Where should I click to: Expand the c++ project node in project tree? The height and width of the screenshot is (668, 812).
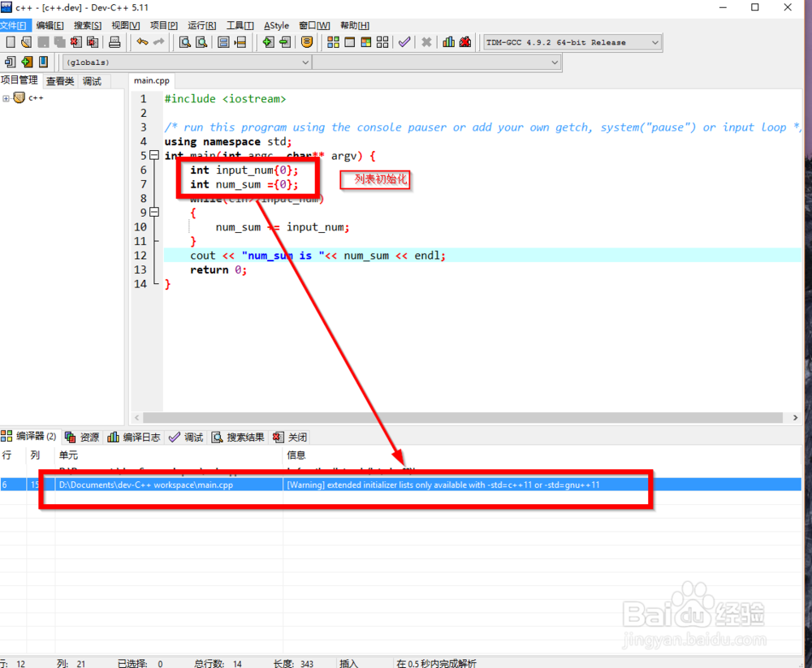point(6,97)
